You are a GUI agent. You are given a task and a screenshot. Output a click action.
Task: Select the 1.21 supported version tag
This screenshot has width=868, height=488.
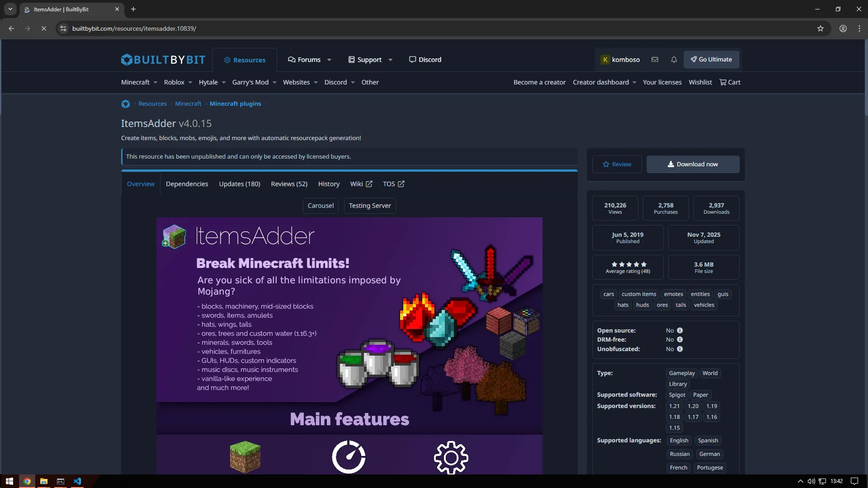coord(674,406)
